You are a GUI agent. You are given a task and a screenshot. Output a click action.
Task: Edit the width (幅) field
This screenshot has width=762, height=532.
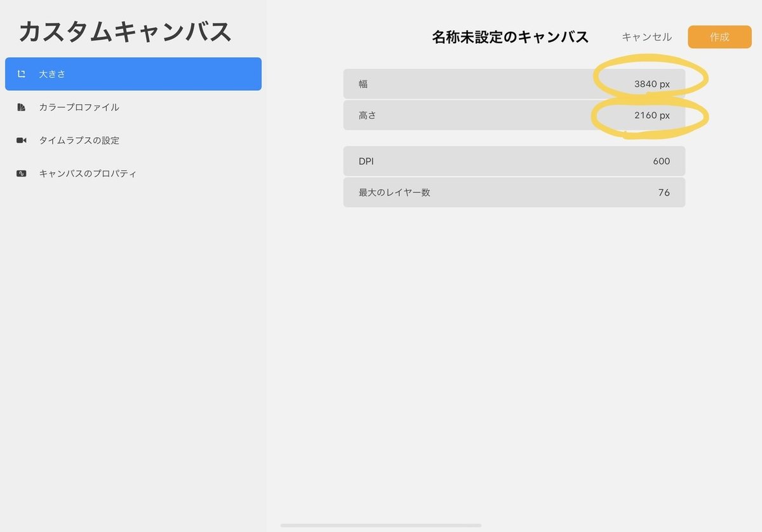coord(514,83)
